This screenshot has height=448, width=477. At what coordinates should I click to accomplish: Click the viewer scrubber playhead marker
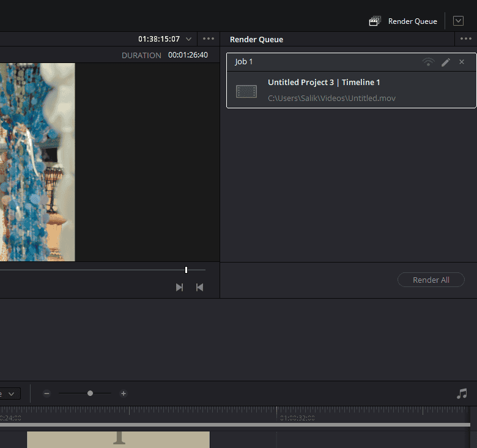click(x=186, y=270)
